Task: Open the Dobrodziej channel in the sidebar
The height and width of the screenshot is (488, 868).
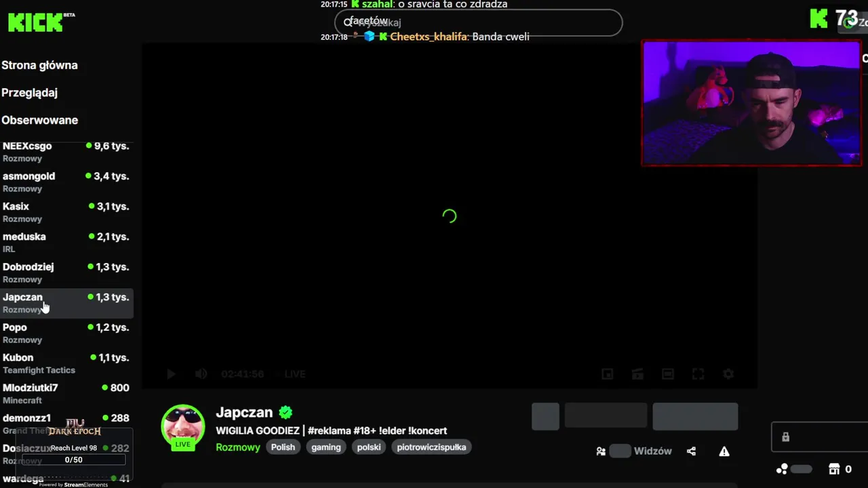Action: [66, 272]
